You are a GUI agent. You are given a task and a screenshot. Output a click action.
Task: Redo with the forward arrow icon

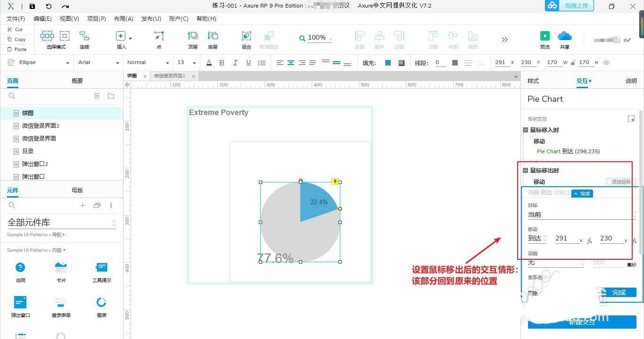pyautogui.click(x=66, y=6)
